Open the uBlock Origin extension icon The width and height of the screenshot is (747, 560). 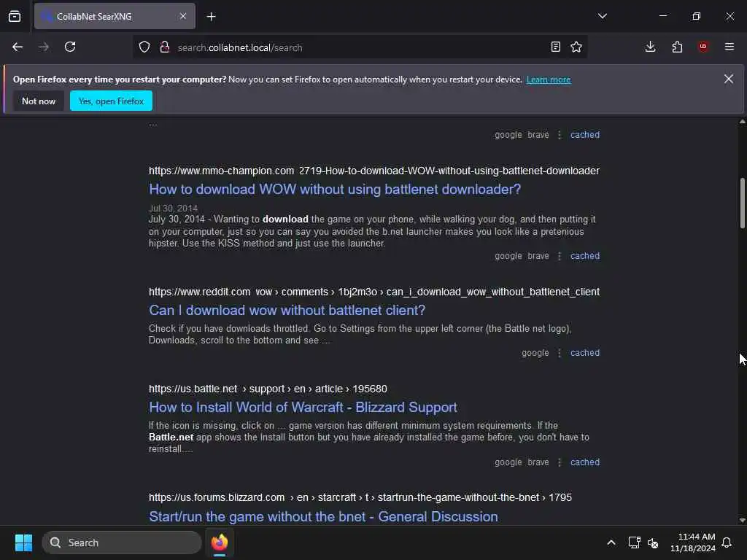coord(703,47)
